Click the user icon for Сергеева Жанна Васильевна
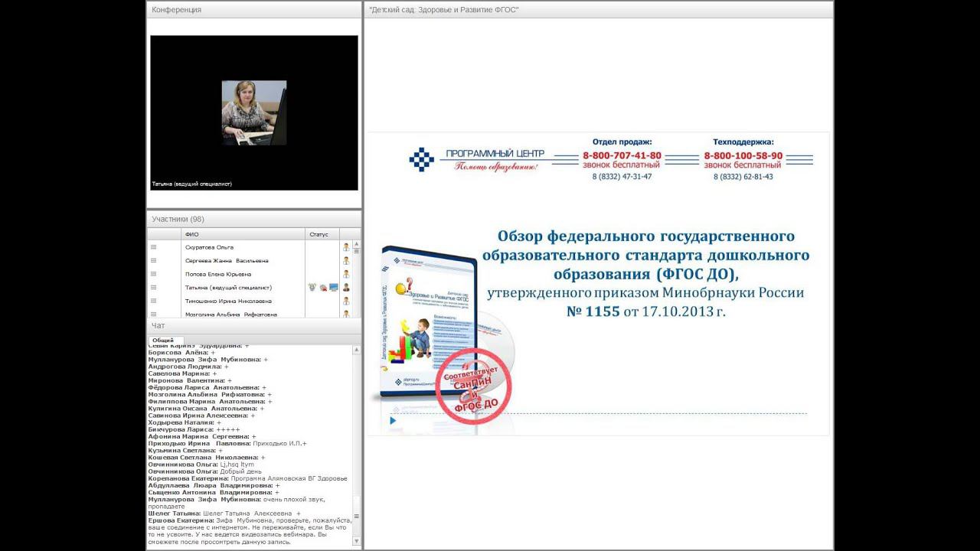Screen dimensions: 980x551 (346, 261)
